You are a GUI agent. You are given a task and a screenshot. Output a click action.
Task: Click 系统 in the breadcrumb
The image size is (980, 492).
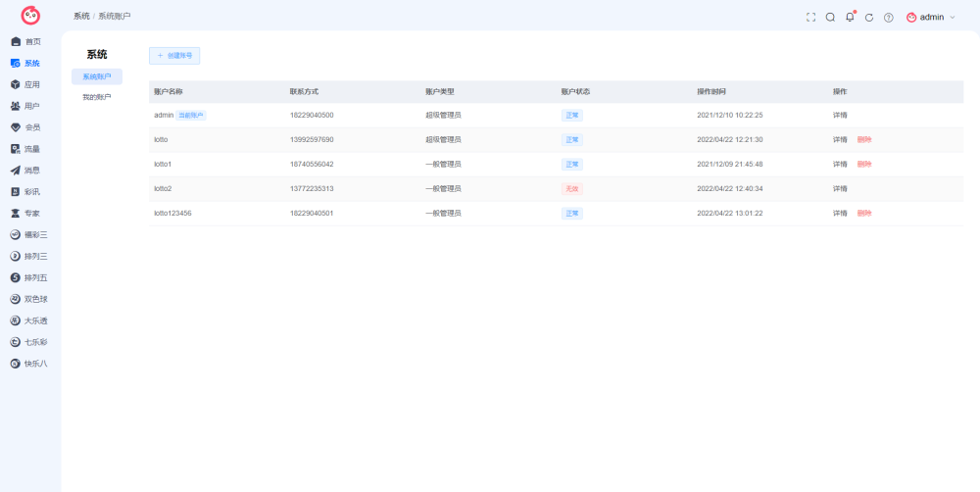pos(81,17)
